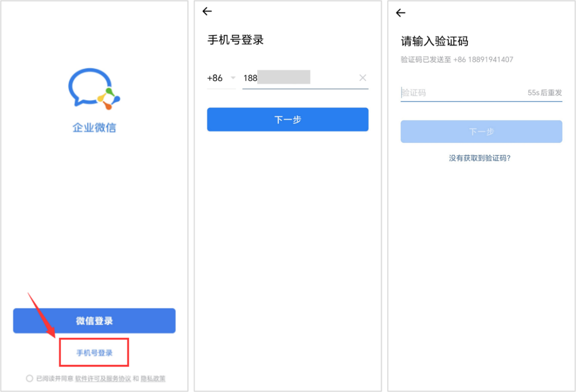Expand the small arrow beside +86
This screenshot has width=576, height=392.
coord(233,78)
